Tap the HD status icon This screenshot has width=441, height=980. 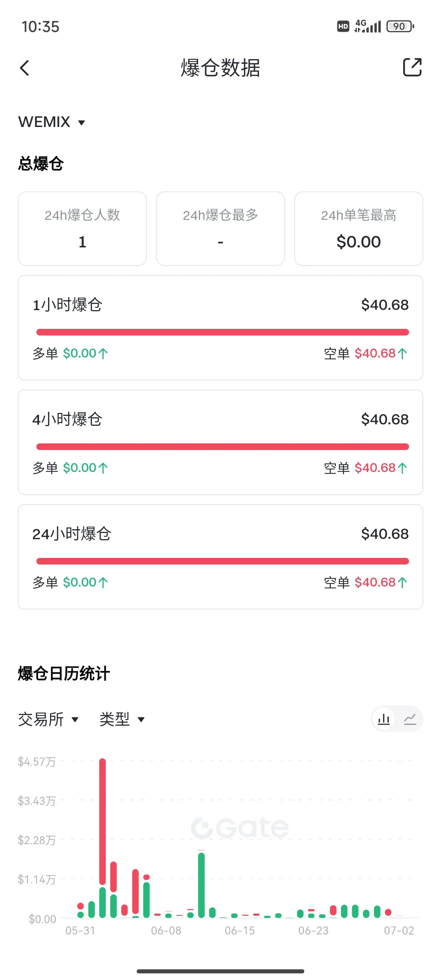pyautogui.click(x=343, y=26)
